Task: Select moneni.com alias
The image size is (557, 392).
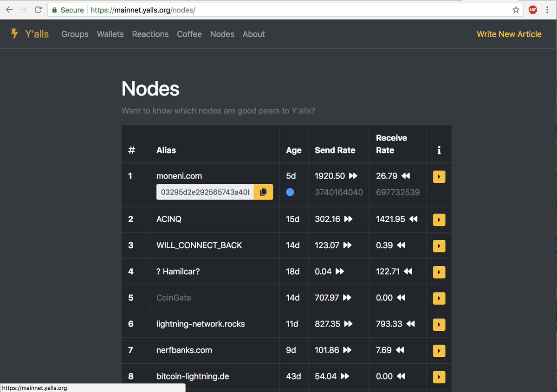Action: [x=179, y=176]
